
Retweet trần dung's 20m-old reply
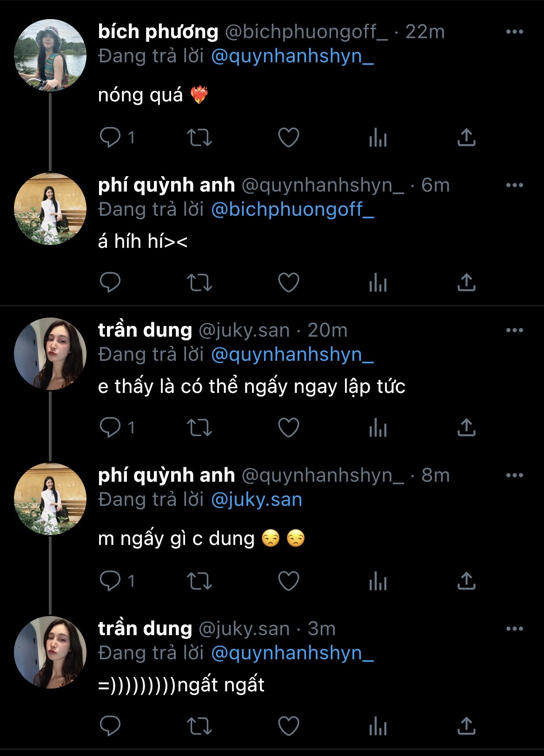pyautogui.click(x=199, y=428)
